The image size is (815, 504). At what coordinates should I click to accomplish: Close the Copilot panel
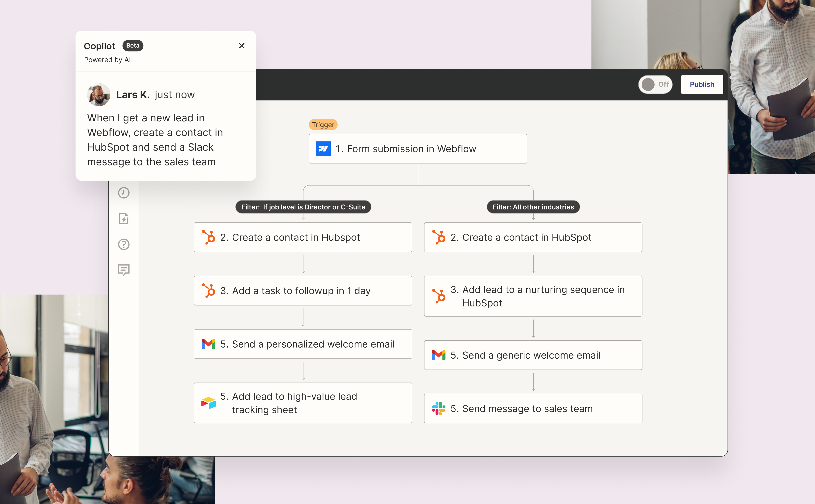click(x=242, y=46)
